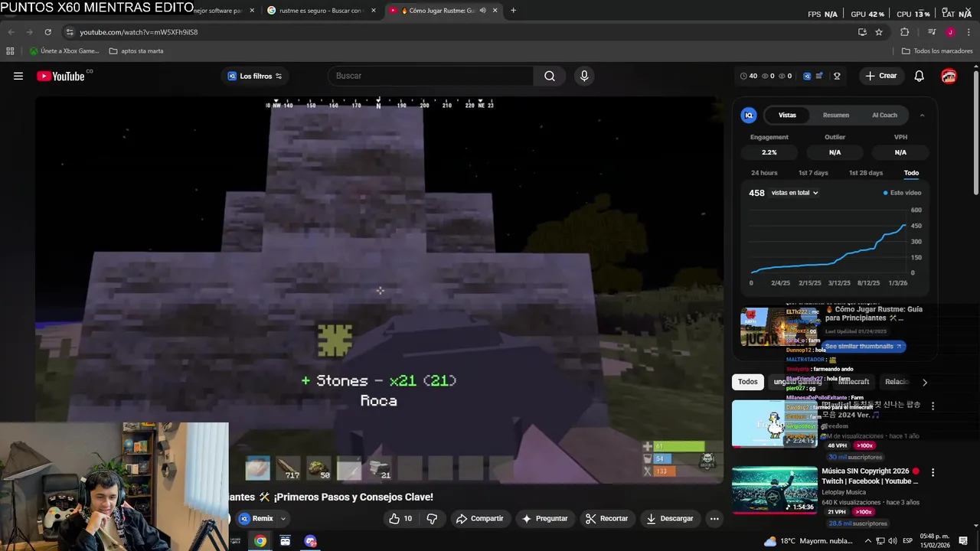The image size is (980, 551).
Task: Click See similar thumbnails link
Action: click(x=863, y=347)
